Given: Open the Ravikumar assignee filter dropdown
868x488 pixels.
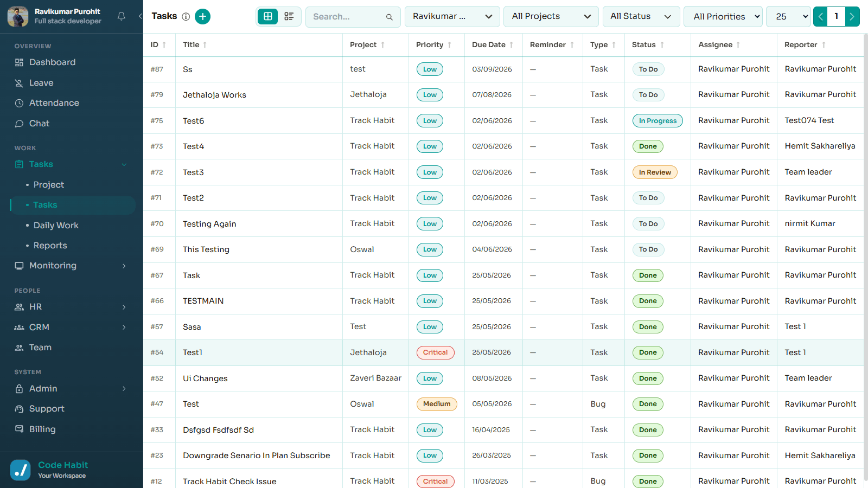Looking at the screenshot, I should pyautogui.click(x=452, y=17).
